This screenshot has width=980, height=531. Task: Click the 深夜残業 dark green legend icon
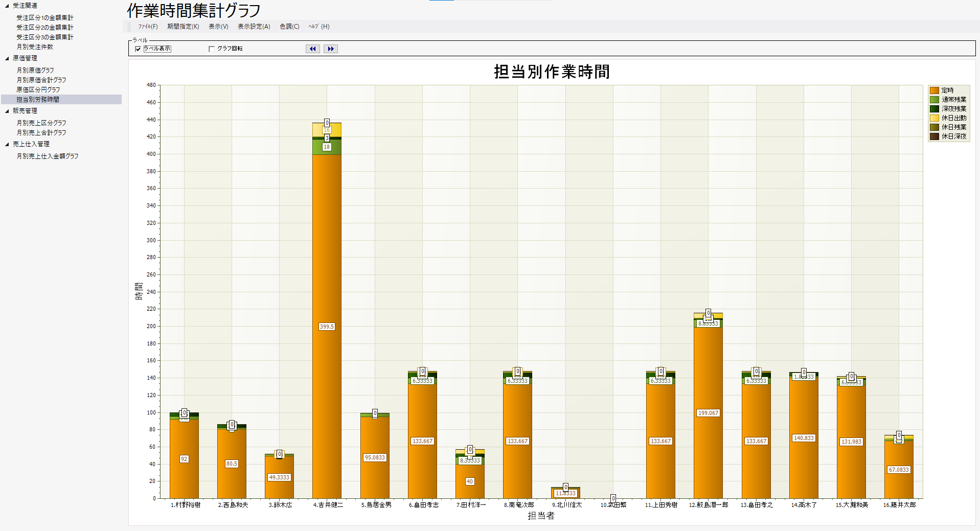point(935,109)
